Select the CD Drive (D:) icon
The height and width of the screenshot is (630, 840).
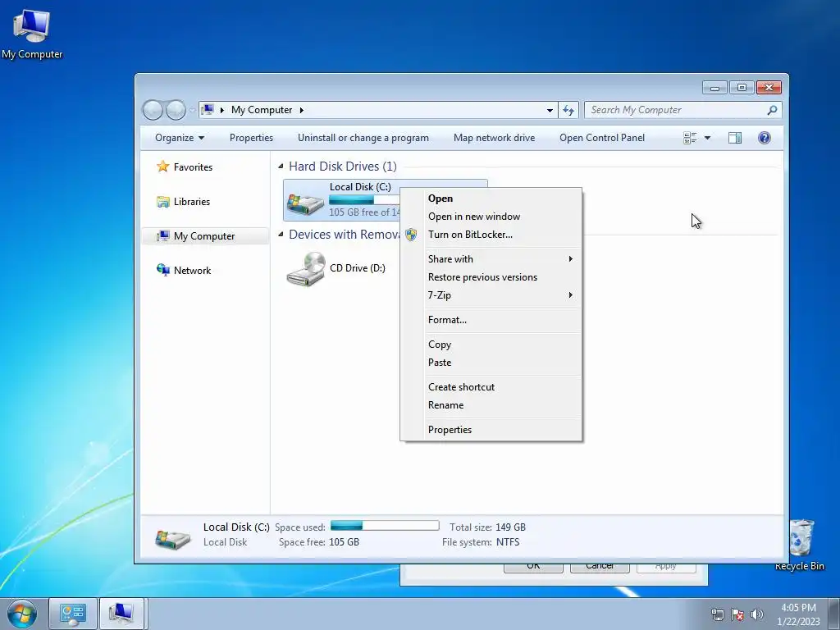306,269
